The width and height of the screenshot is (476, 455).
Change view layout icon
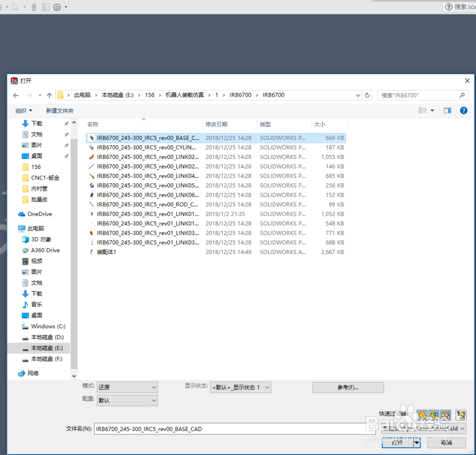pos(422,110)
